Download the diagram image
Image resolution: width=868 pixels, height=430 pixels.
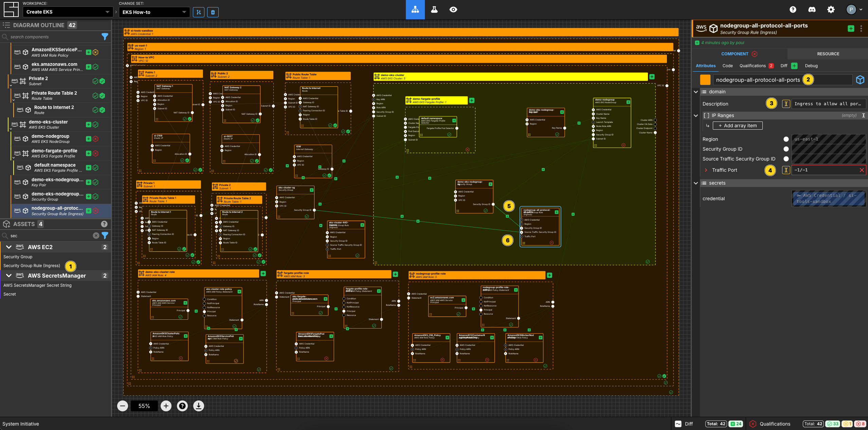[x=199, y=406]
